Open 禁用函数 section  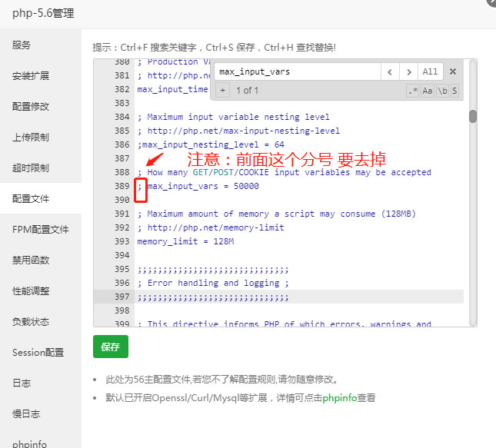pyautogui.click(x=31, y=260)
